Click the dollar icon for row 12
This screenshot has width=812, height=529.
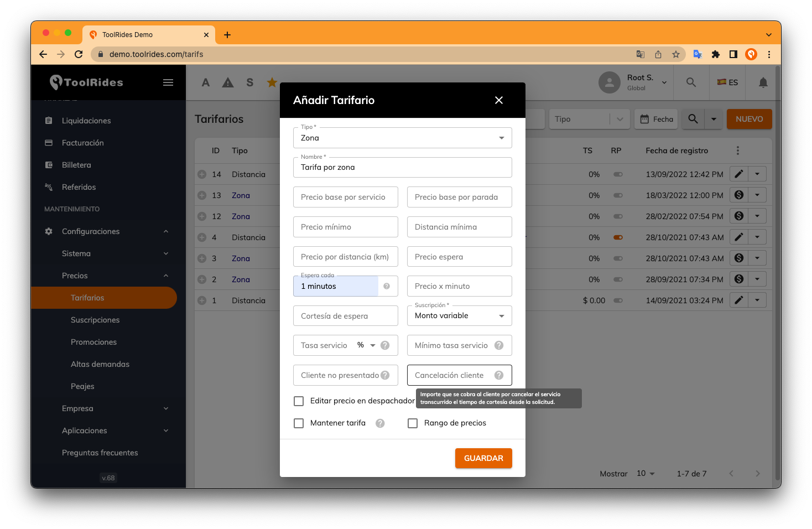coord(738,216)
